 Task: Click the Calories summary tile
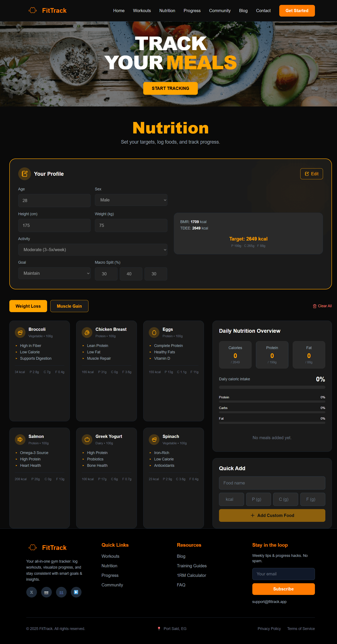point(235,355)
